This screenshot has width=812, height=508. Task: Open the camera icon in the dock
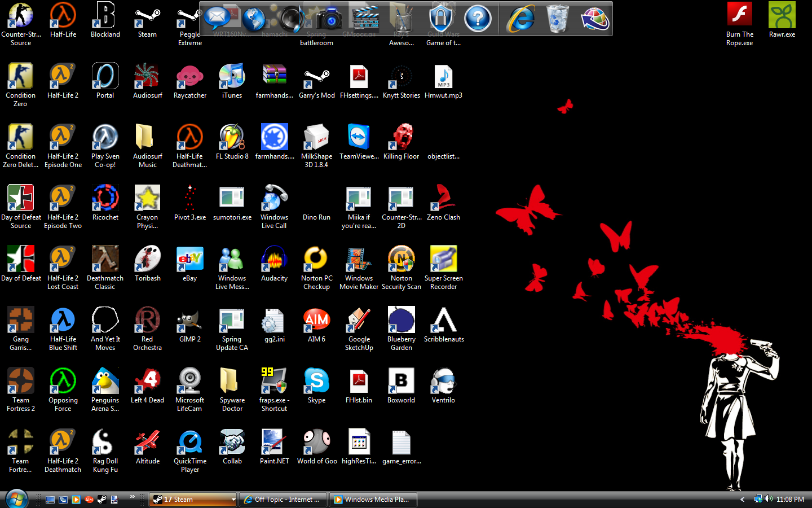[x=329, y=19]
